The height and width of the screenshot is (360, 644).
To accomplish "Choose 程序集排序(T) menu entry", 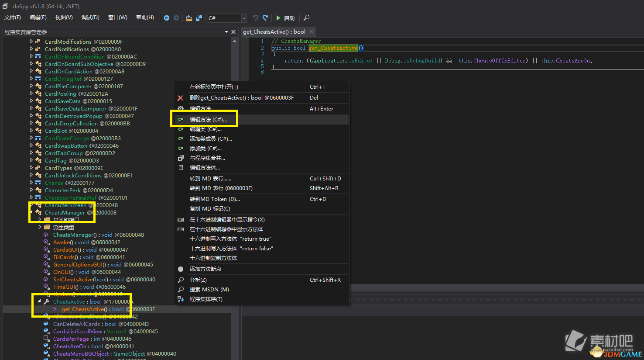I will click(262, 299).
